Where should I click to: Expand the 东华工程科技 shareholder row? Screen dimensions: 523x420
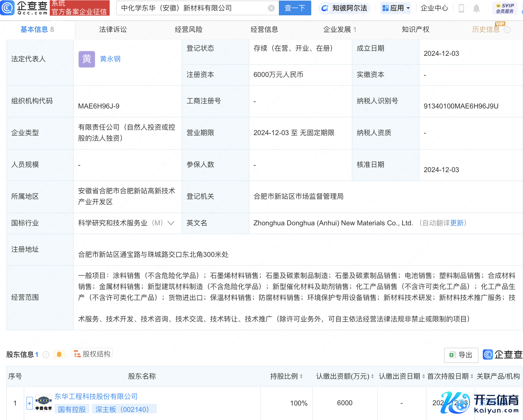(30, 403)
